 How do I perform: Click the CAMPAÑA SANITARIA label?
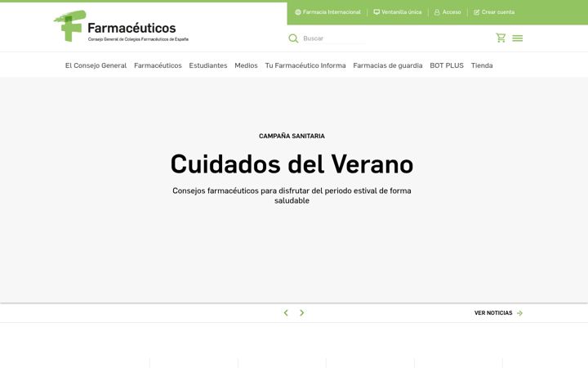tap(292, 136)
